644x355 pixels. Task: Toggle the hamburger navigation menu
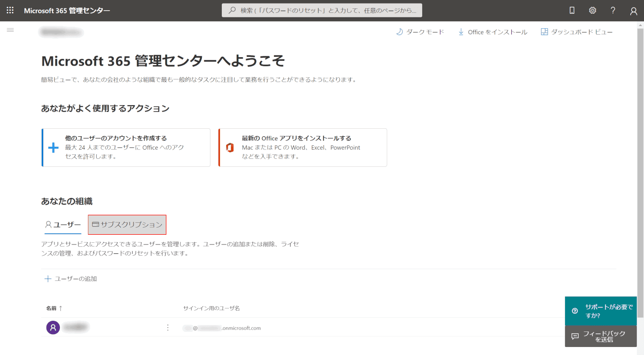pyautogui.click(x=10, y=30)
